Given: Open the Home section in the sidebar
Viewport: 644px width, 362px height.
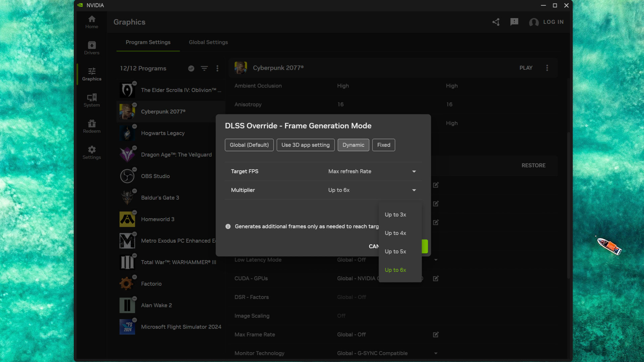Looking at the screenshot, I should (x=92, y=22).
